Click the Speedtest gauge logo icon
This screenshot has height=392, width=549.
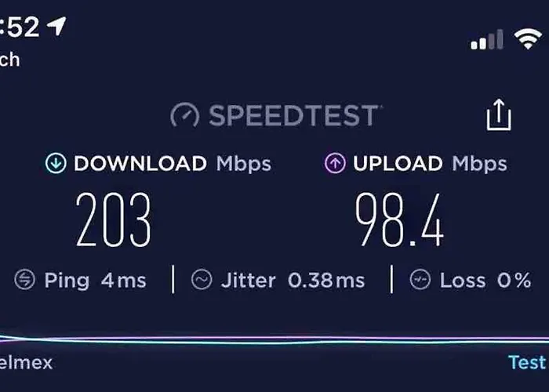185,114
